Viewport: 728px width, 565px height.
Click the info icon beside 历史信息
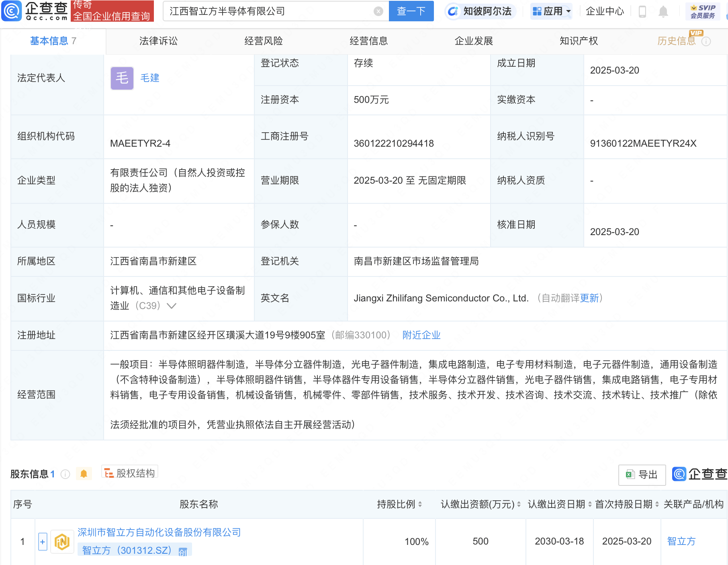pyautogui.click(x=706, y=41)
